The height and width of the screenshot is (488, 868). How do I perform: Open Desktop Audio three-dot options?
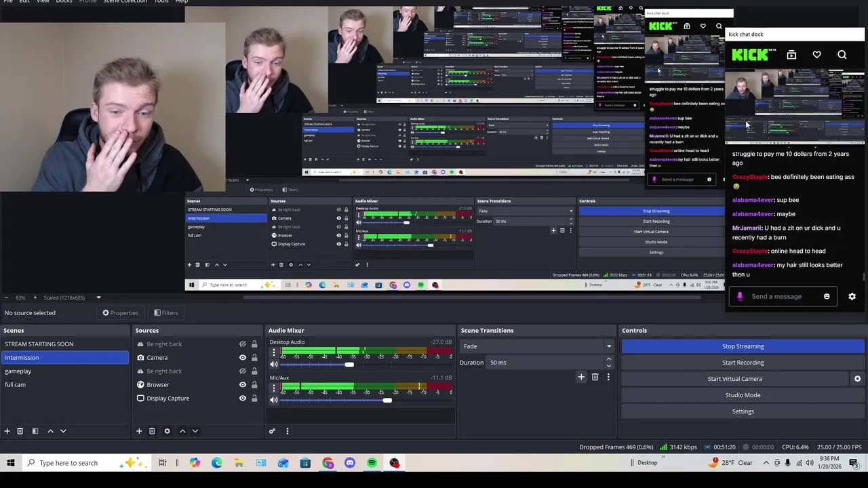[x=274, y=353]
